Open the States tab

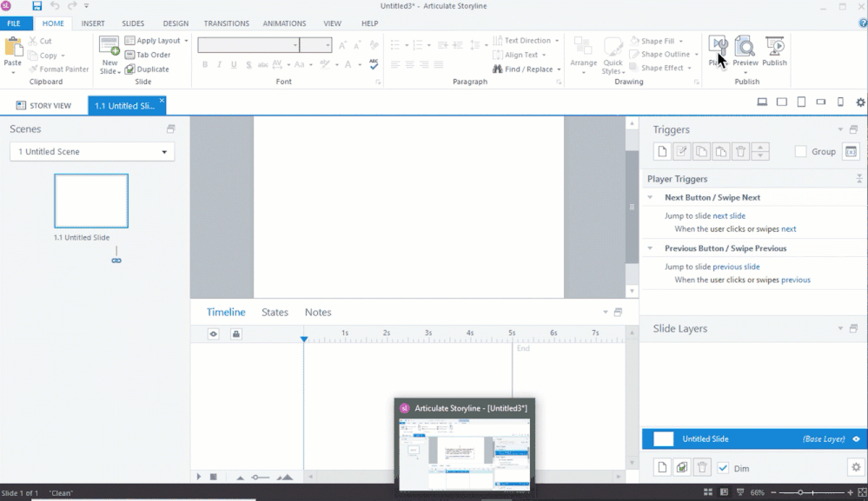coord(275,313)
